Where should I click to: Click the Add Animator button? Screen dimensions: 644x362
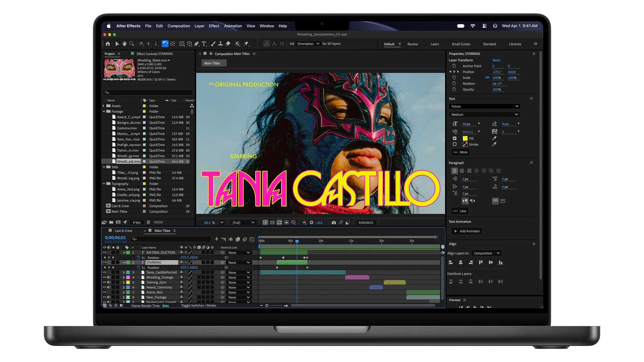[x=467, y=231]
